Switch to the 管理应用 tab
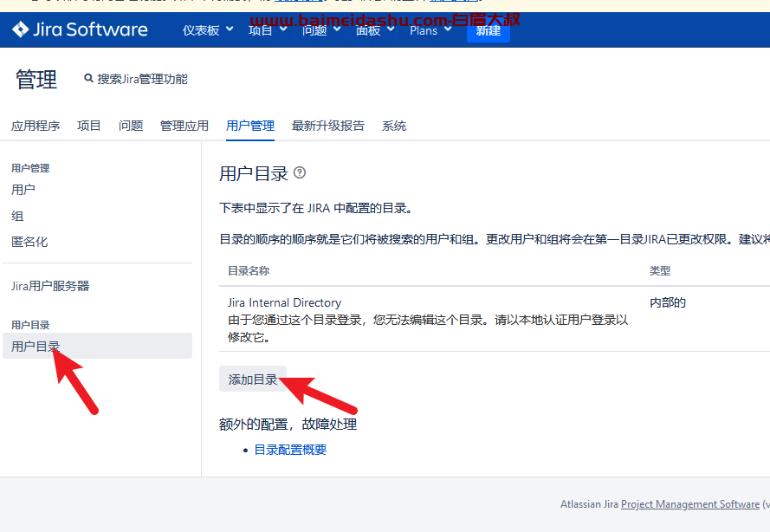The height and width of the screenshot is (532, 770). [184, 126]
